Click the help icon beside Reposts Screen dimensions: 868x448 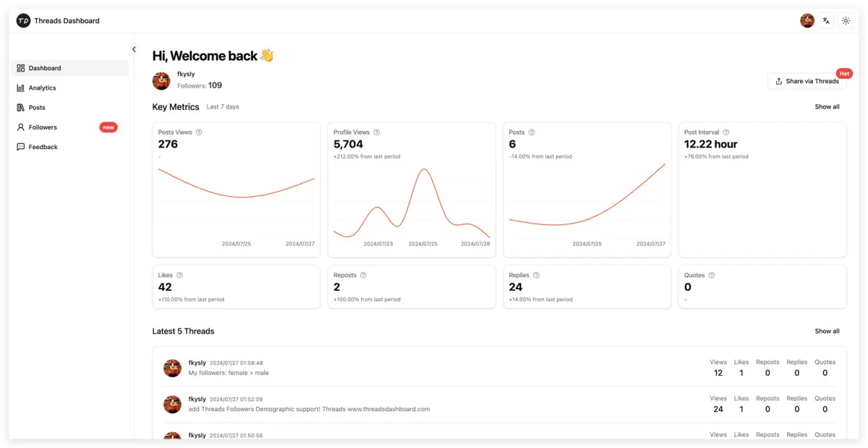tap(363, 275)
